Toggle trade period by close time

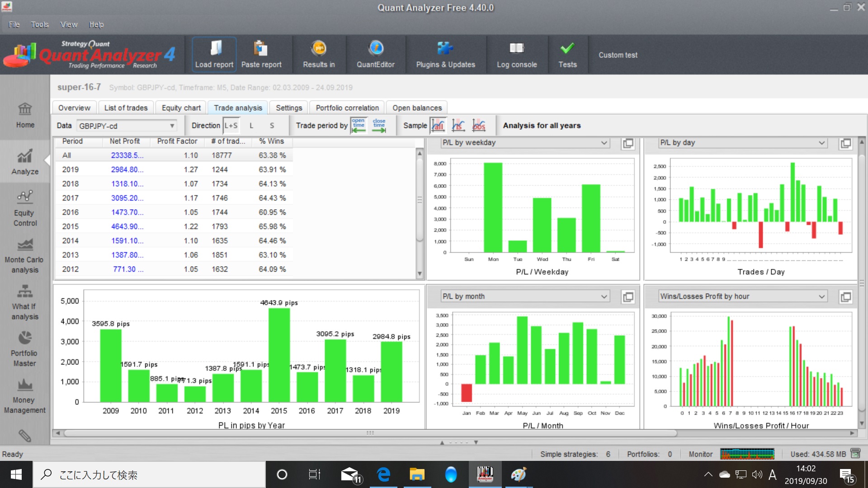379,126
